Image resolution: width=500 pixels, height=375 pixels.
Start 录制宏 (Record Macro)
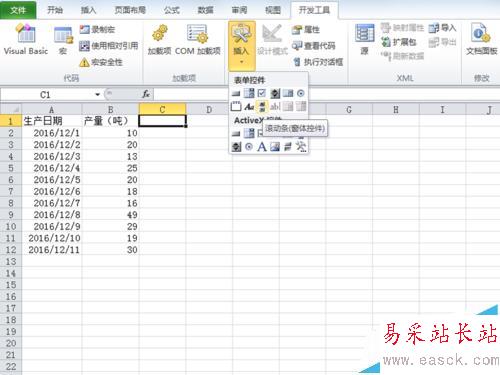pos(97,30)
